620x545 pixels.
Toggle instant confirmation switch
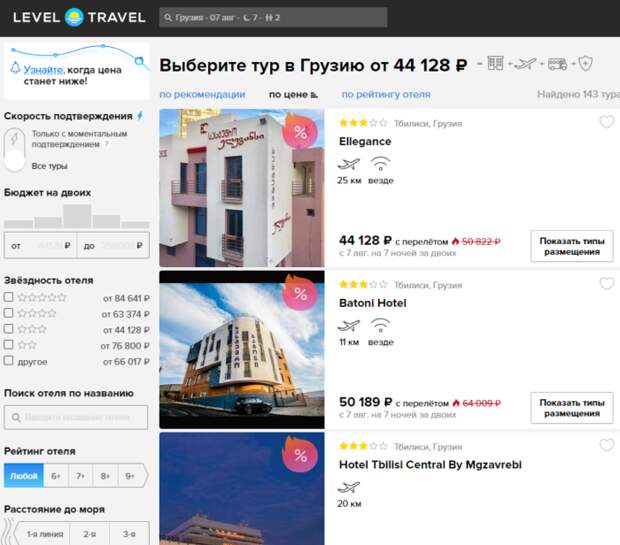tap(15, 150)
